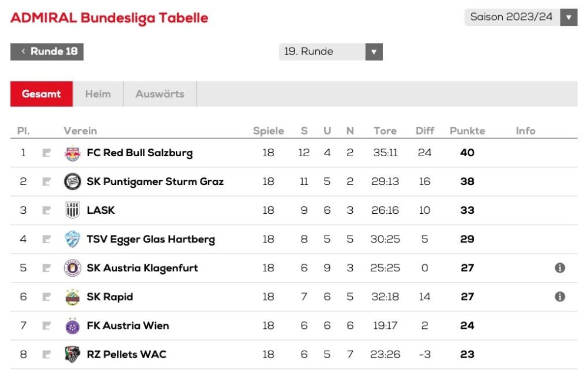Screen dimensions: 588x370
Task: Toggle the marker box beside RZ Pellets WAC
Action: [46, 355]
